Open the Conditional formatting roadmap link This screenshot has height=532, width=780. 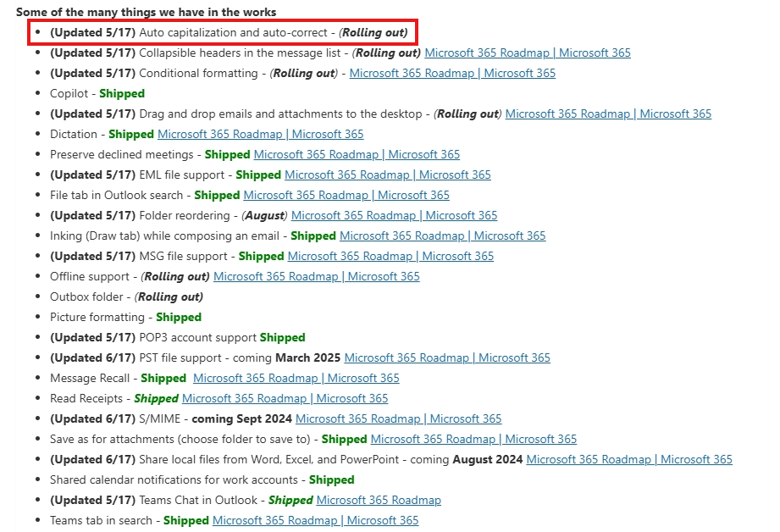click(452, 73)
